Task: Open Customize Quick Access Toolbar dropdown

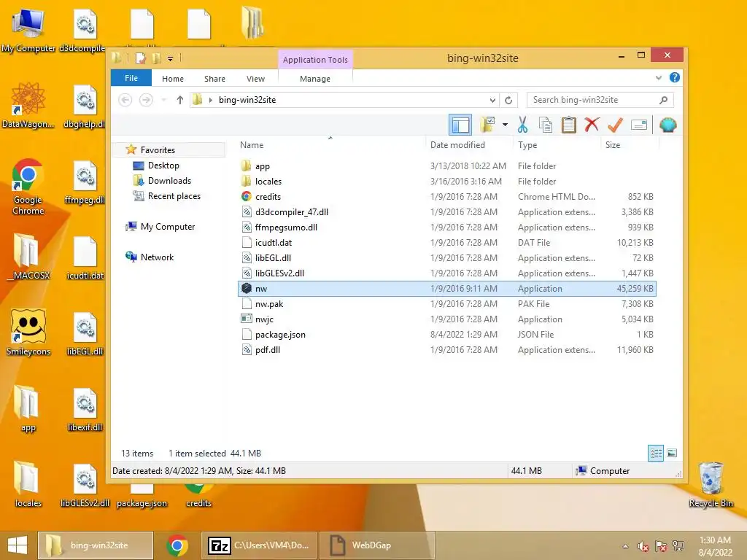Action: tap(170, 58)
